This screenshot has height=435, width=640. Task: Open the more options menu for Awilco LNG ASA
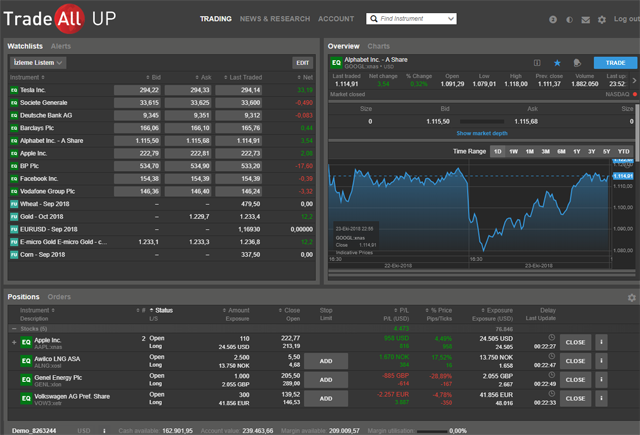(x=601, y=361)
